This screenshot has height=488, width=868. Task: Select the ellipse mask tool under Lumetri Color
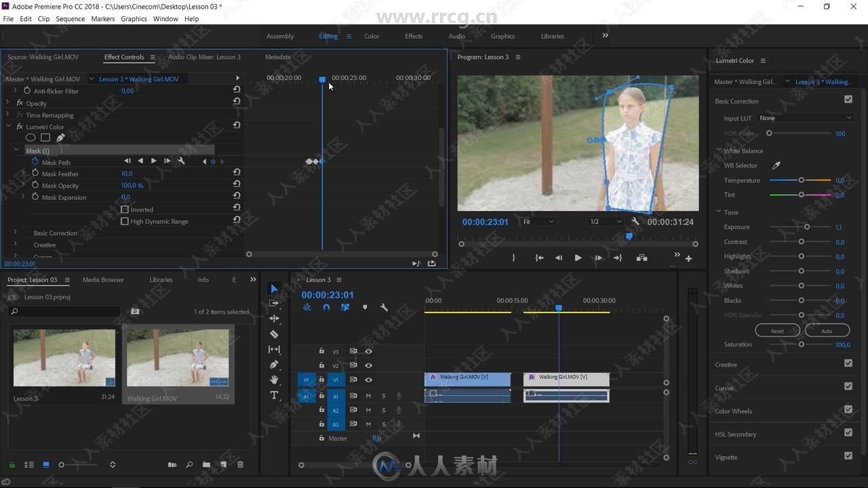tap(31, 138)
